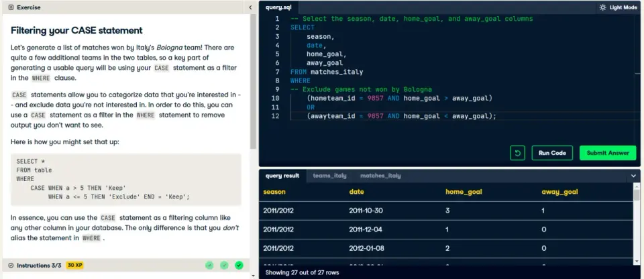644x279 pixels.
Task: Click first instruction step checkmark
Action: 209,266
